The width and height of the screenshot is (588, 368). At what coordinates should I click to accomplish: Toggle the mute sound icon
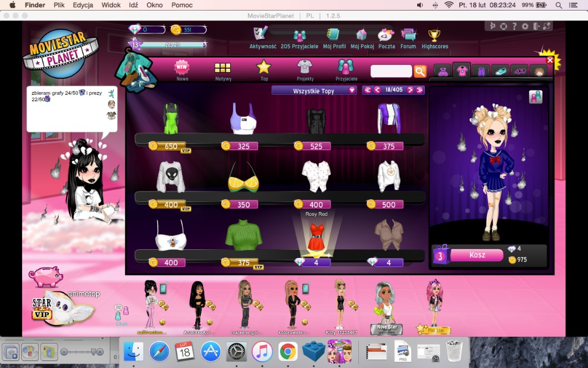pos(493,26)
